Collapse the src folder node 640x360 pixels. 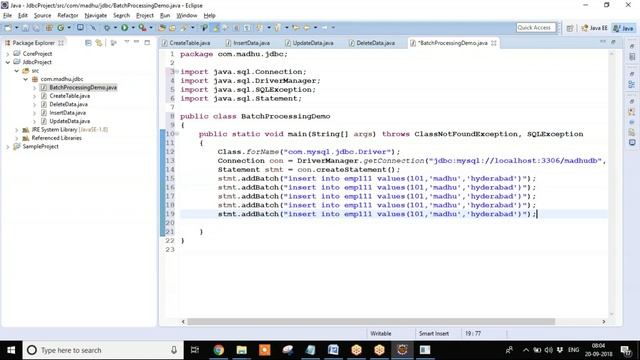point(17,71)
